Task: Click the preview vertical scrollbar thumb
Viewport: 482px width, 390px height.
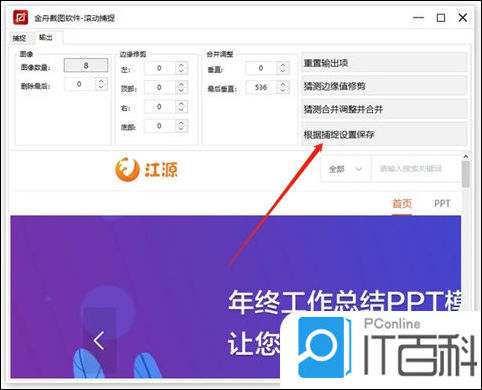Action: click(x=466, y=174)
